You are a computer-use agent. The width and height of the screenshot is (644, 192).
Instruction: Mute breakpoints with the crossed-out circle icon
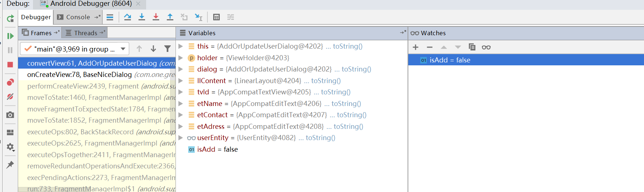pyautogui.click(x=10, y=97)
